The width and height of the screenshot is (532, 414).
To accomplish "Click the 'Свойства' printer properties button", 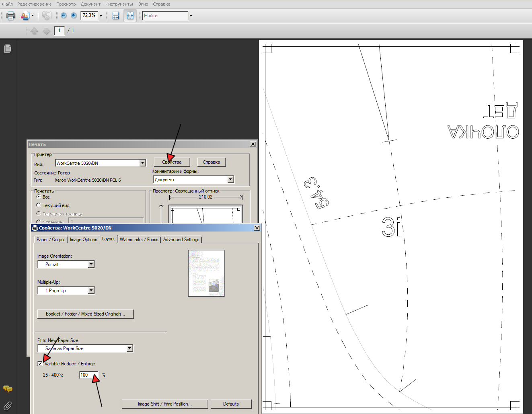I will 172,162.
